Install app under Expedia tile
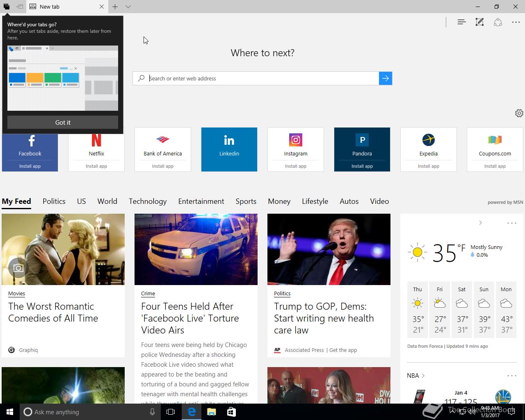 429,166
